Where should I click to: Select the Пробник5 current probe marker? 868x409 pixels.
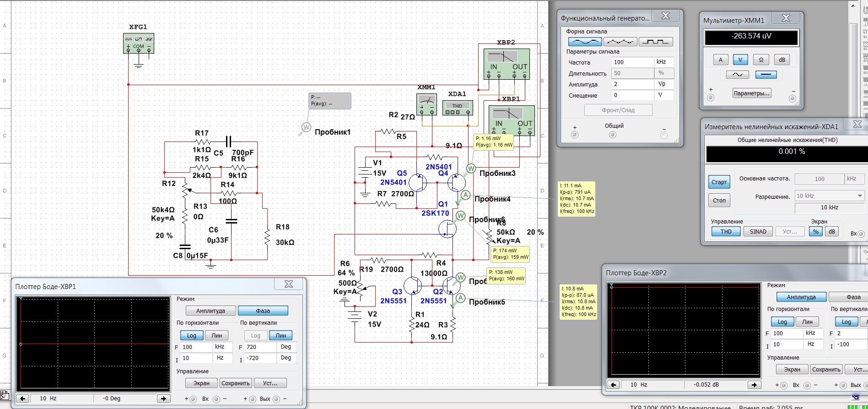click(460, 298)
